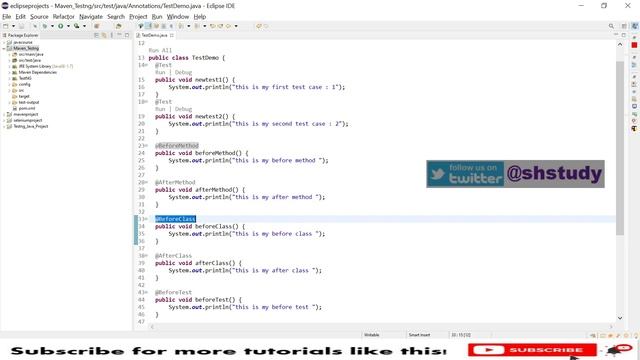Select the TestNG library item

[x=25, y=78]
